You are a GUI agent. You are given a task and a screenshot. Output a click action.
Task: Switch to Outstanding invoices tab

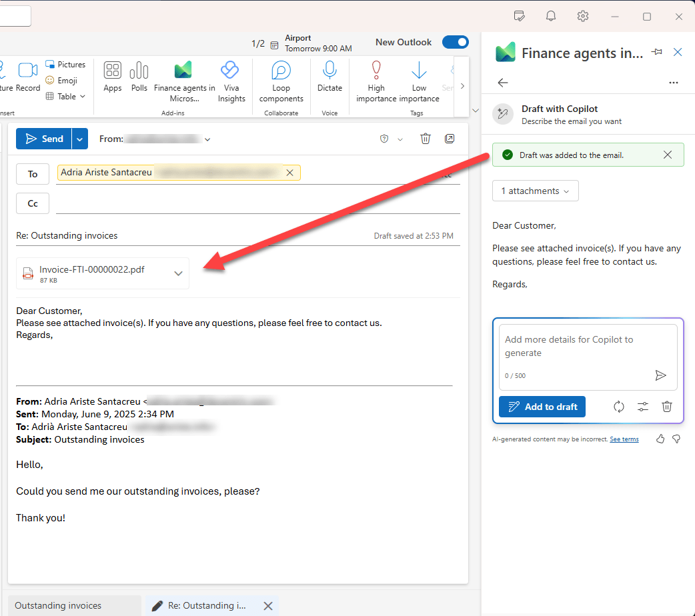click(x=75, y=605)
